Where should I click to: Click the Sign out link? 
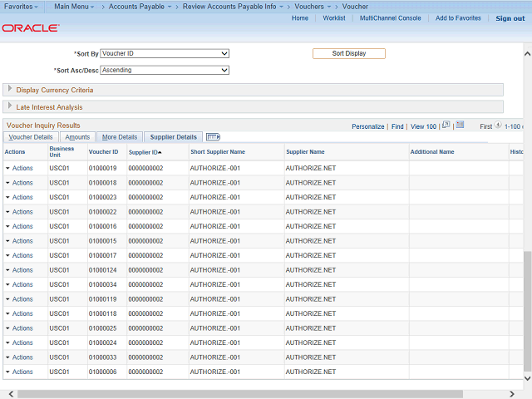(510, 18)
